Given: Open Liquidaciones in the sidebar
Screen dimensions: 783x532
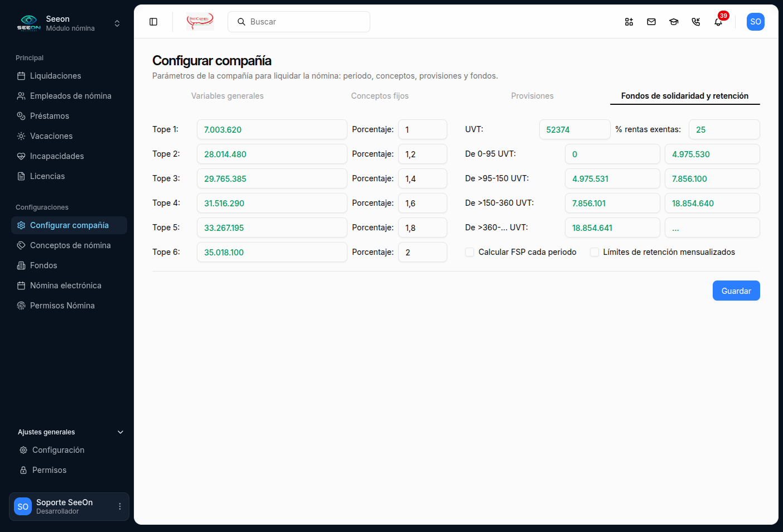Looking at the screenshot, I should click(x=69, y=76).
